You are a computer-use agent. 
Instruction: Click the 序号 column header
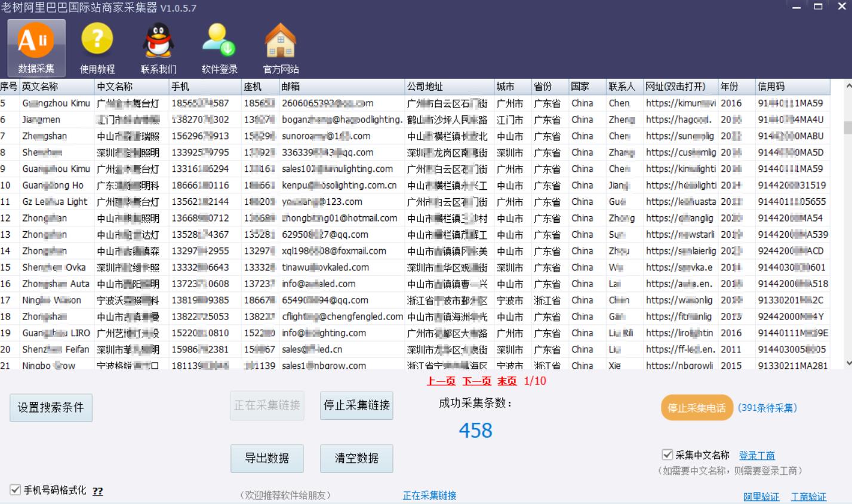click(x=9, y=87)
